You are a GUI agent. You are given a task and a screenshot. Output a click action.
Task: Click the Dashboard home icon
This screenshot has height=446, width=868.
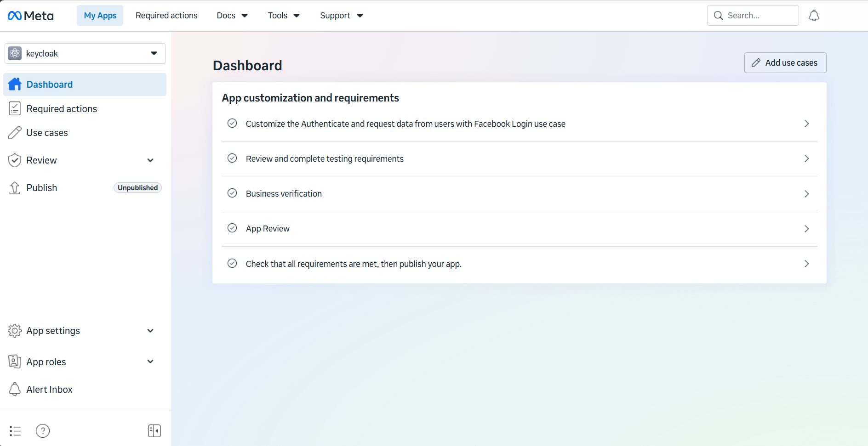[15, 84]
